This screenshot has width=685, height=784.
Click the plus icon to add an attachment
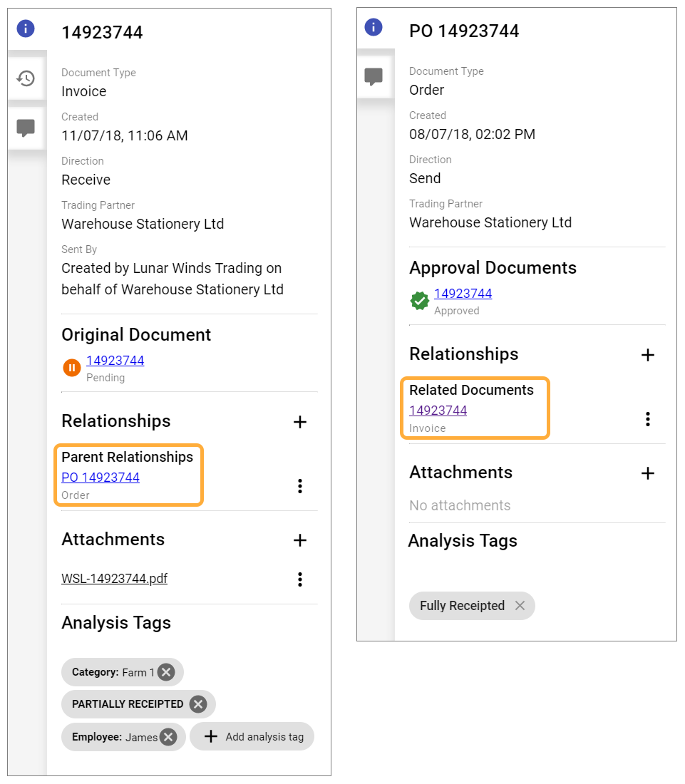click(x=300, y=540)
